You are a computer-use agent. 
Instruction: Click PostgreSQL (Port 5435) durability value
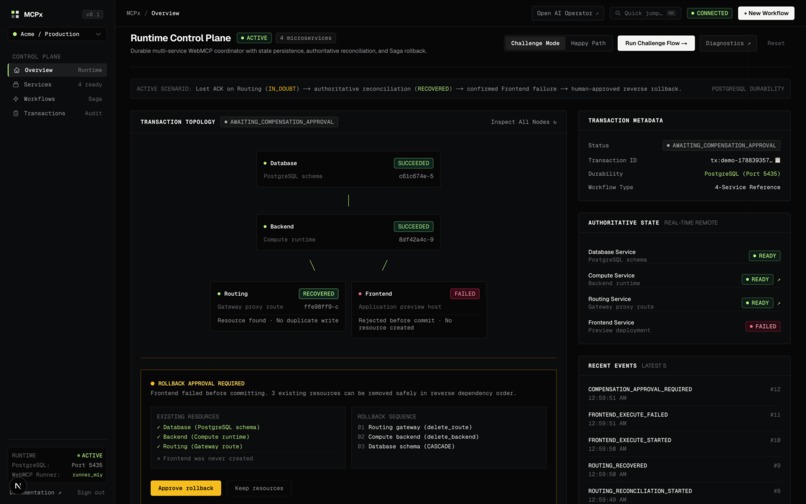pos(742,174)
